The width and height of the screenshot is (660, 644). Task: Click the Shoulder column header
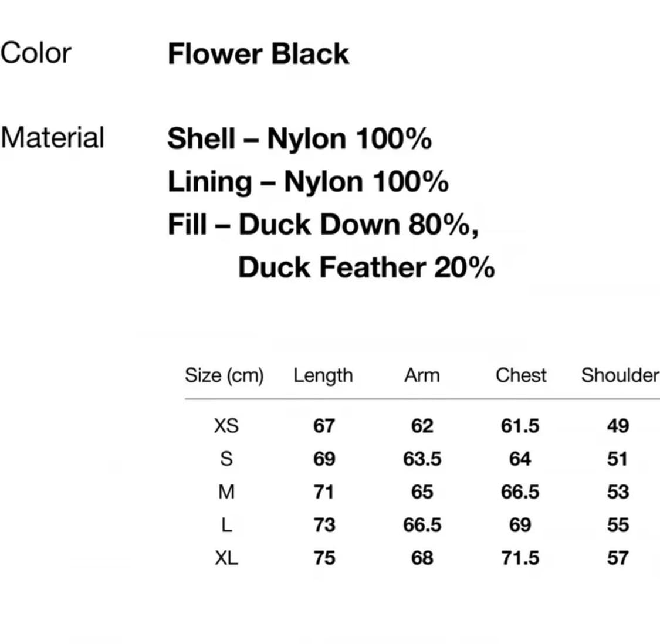pos(620,375)
